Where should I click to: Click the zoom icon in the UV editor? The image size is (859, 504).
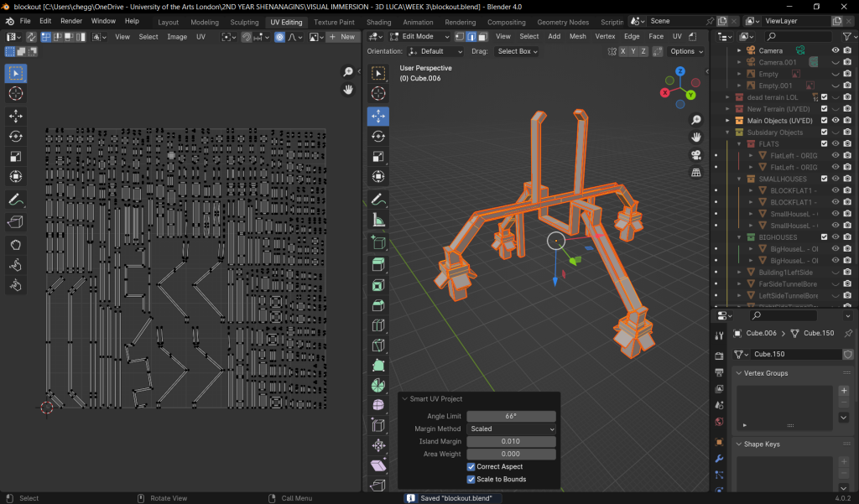348,72
